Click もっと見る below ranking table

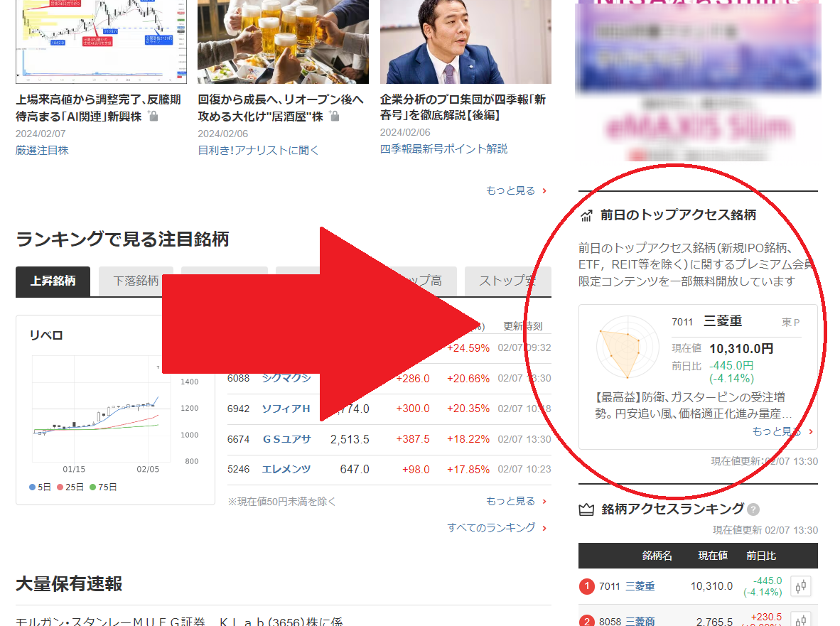[x=516, y=501]
